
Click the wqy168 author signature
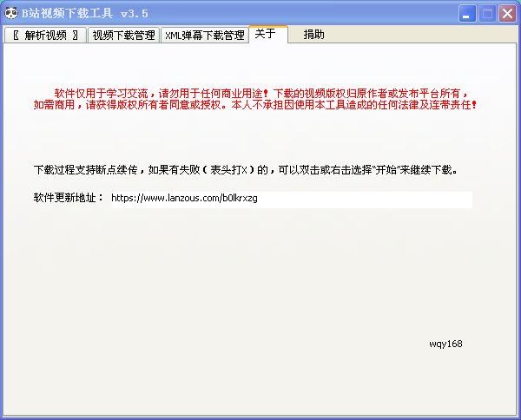tap(445, 344)
